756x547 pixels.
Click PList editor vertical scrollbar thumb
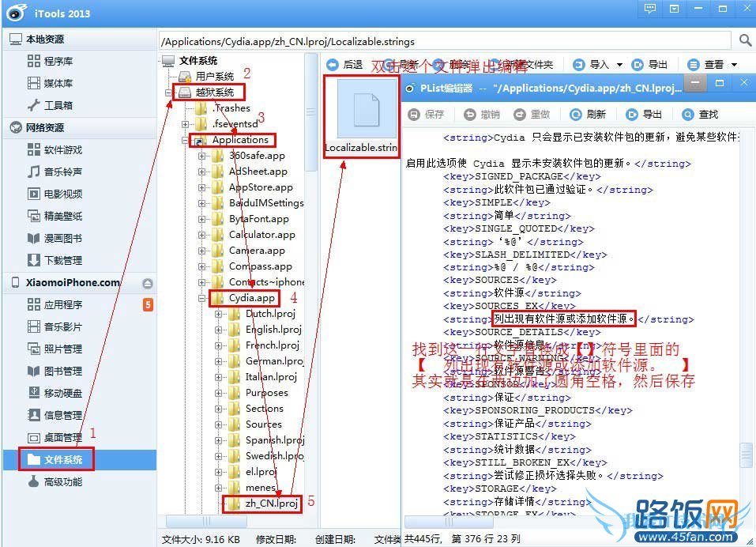click(746, 455)
